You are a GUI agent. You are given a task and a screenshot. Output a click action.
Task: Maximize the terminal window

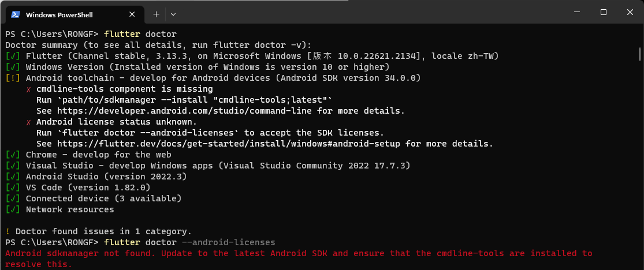(x=603, y=13)
